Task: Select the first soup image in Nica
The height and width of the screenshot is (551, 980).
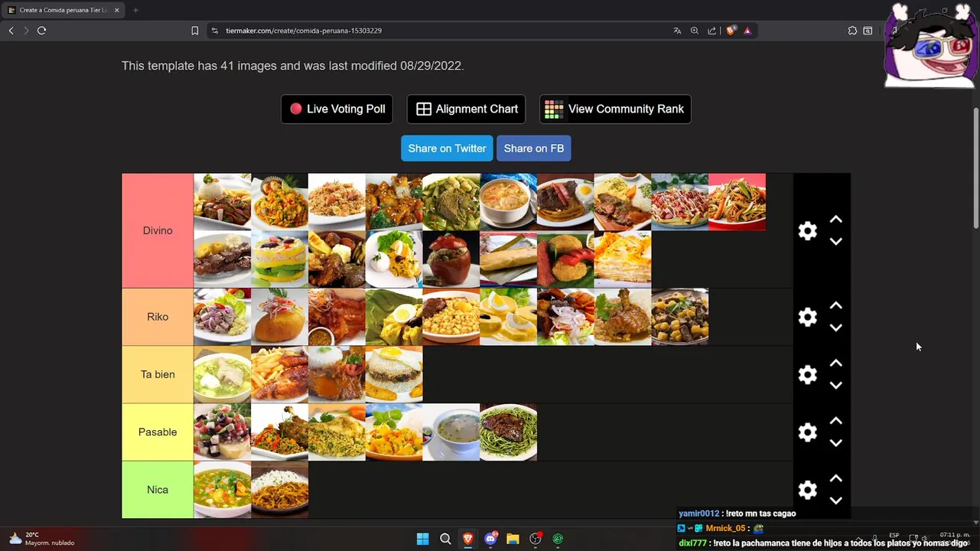Action: [222, 490]
